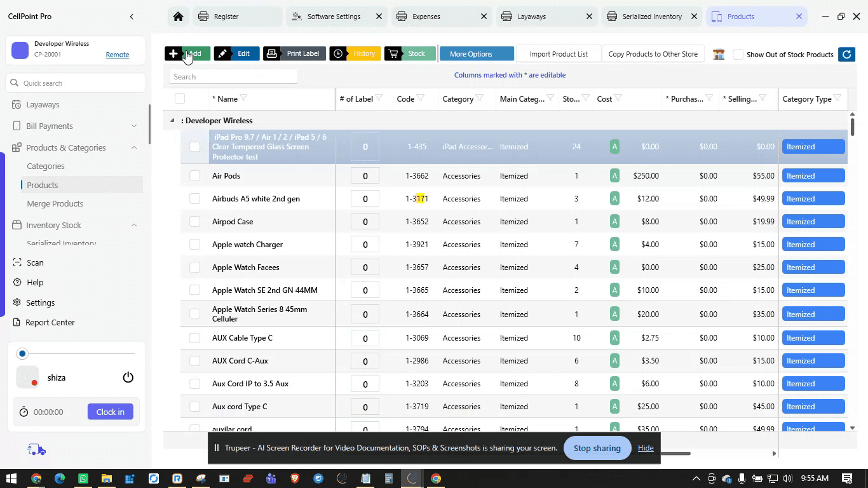
Task: Open filter for the Category column
Action: pyautogui.click(x=480, y=98)
